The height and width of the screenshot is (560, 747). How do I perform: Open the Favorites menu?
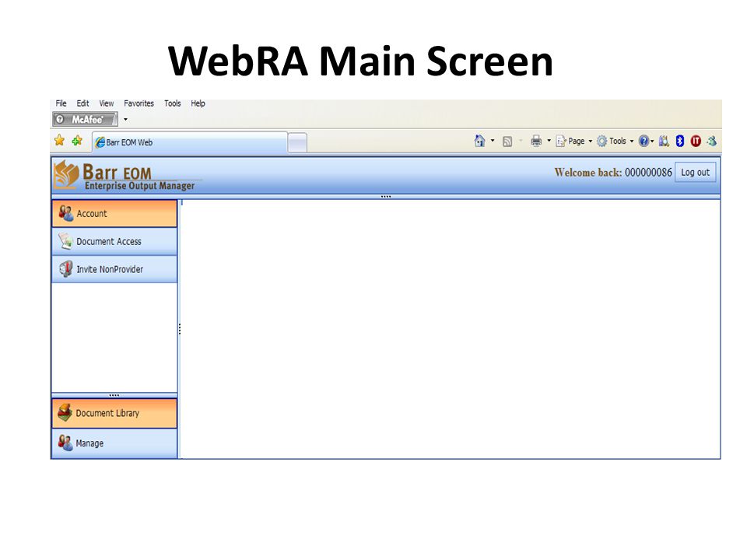click(139, 103)
